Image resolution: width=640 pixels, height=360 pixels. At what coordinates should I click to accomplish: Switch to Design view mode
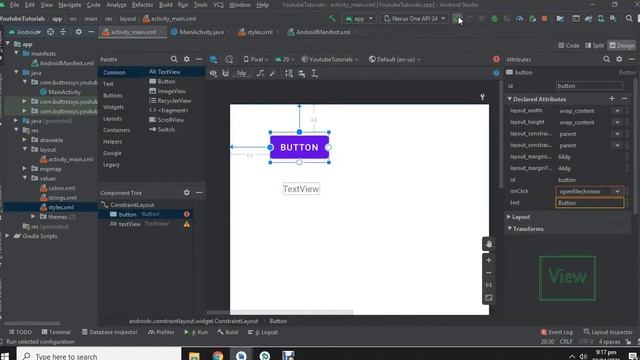point(622,45)
